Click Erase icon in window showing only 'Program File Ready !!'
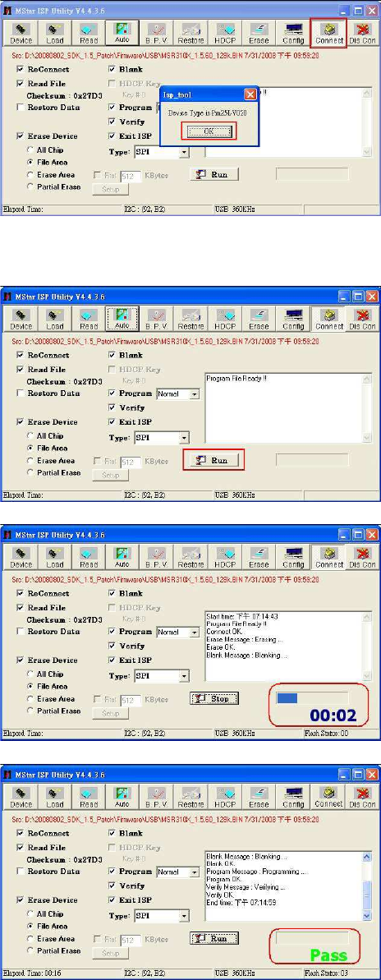Viewport: 381px width, 980px height. tap(259, 320)
